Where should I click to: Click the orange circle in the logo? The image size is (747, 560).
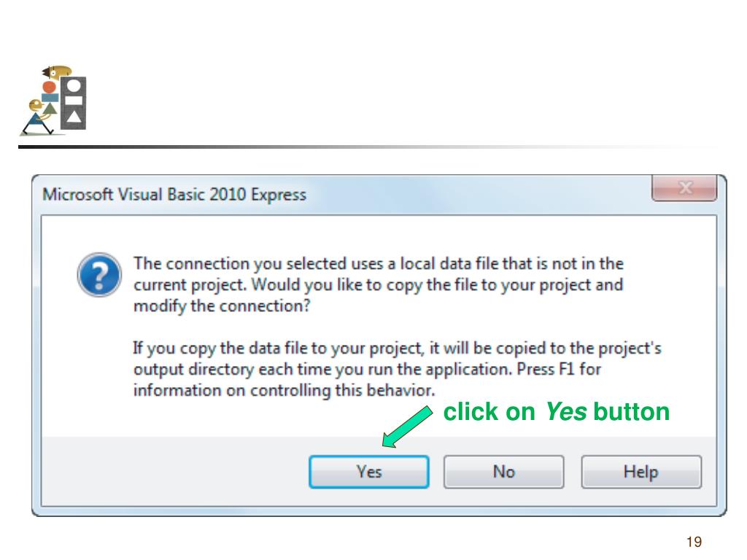pyautogui.click(x=49, y=87)
